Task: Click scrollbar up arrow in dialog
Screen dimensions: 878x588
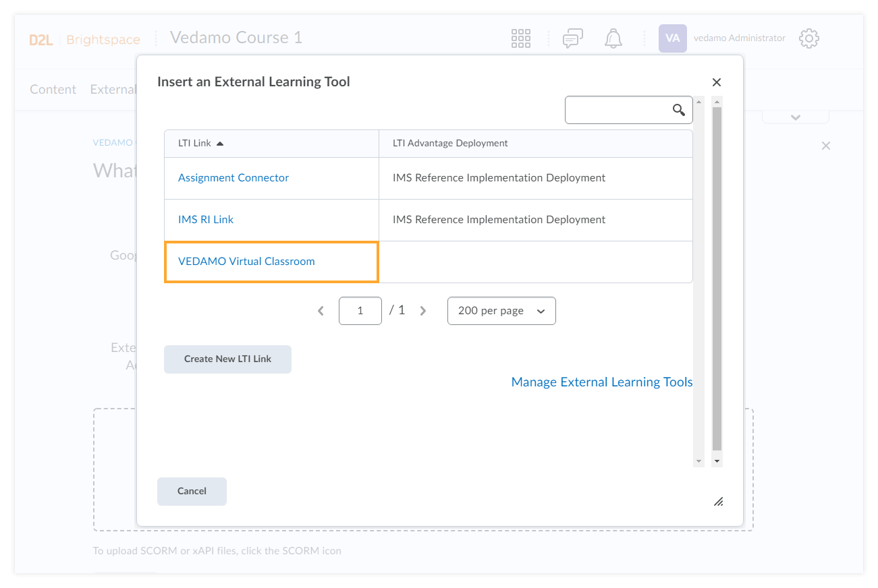Action: pos(717,101)
